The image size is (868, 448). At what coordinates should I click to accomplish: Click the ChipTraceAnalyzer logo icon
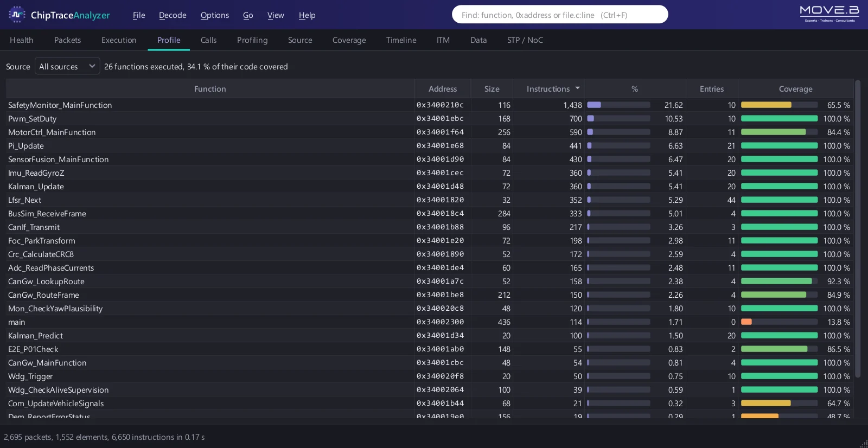click(x=17, y=15)
